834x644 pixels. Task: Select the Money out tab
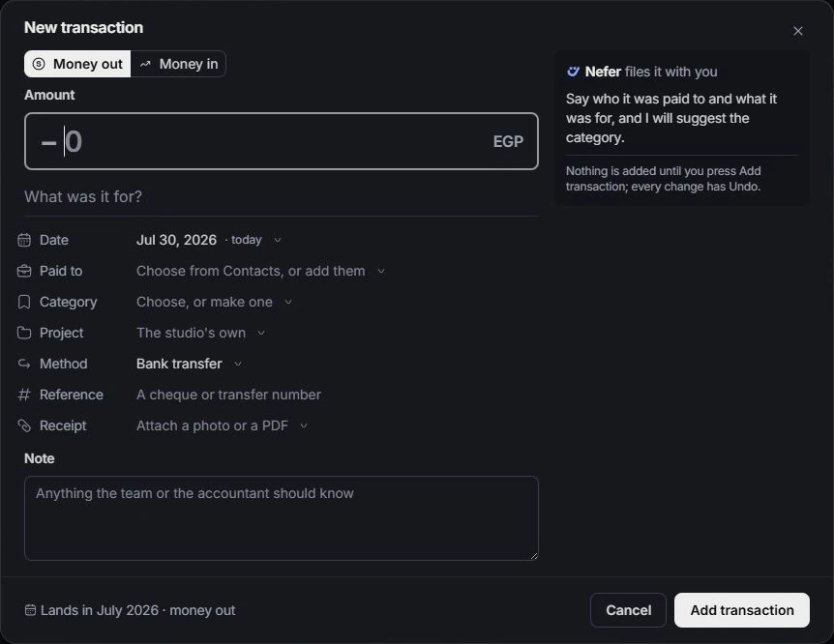point(77,64)
